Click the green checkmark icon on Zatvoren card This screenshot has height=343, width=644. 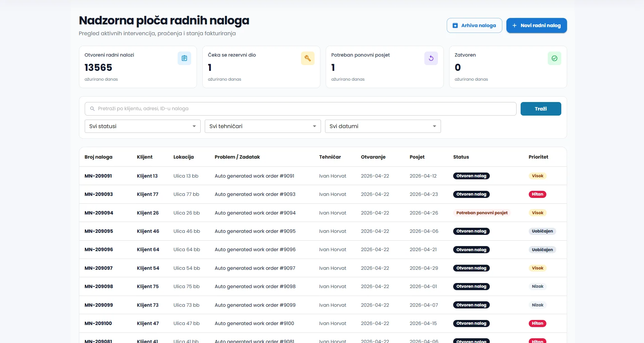(x=555, y=58)
